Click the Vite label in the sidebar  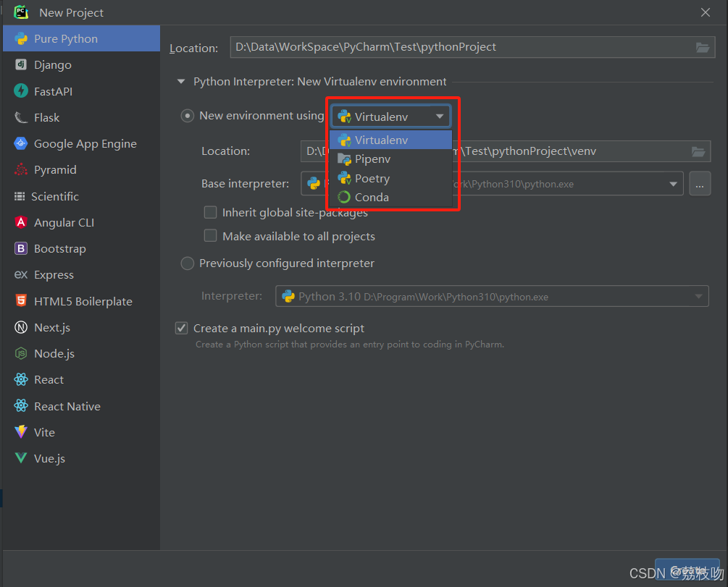[45, 432]
